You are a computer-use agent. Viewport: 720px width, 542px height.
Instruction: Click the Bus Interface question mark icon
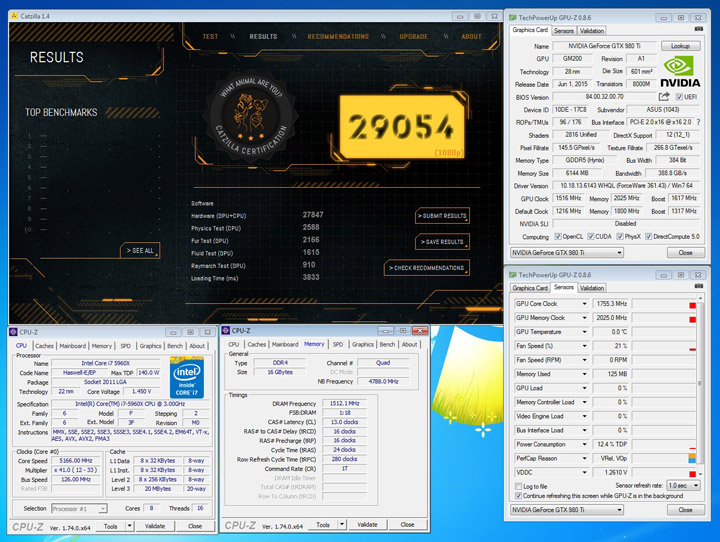coord(696,122)
